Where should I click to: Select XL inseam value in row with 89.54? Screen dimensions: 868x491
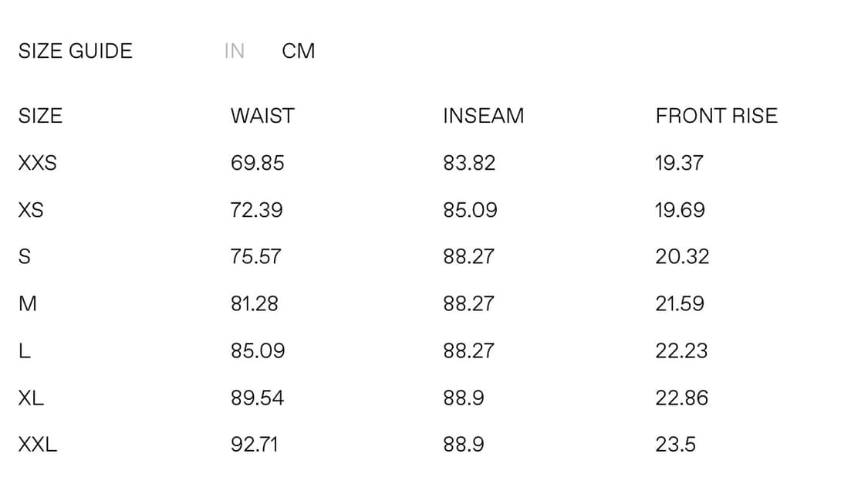pos(464,398)
